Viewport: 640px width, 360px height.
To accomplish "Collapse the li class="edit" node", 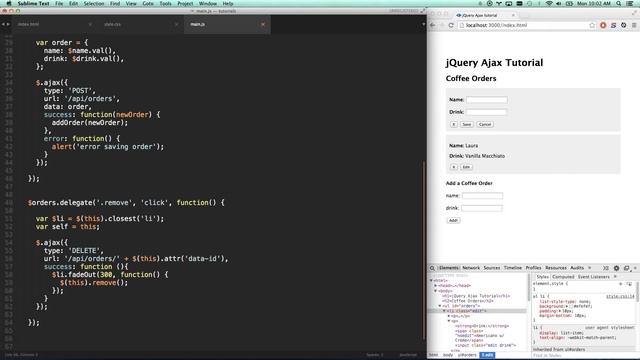I will (444, 311).
